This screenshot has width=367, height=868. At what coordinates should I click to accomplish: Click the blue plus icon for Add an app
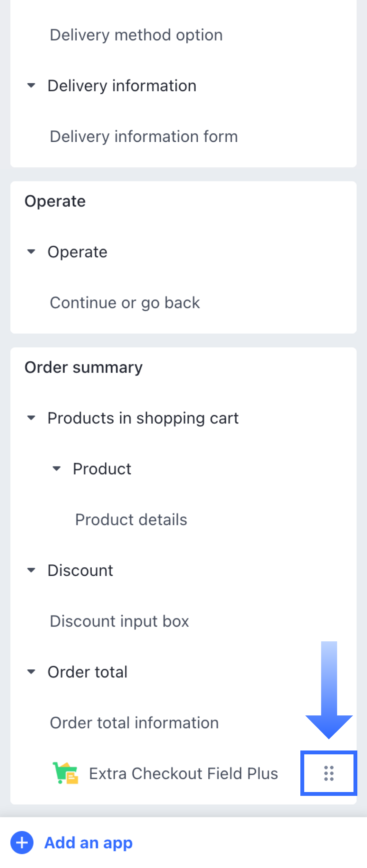22,843
